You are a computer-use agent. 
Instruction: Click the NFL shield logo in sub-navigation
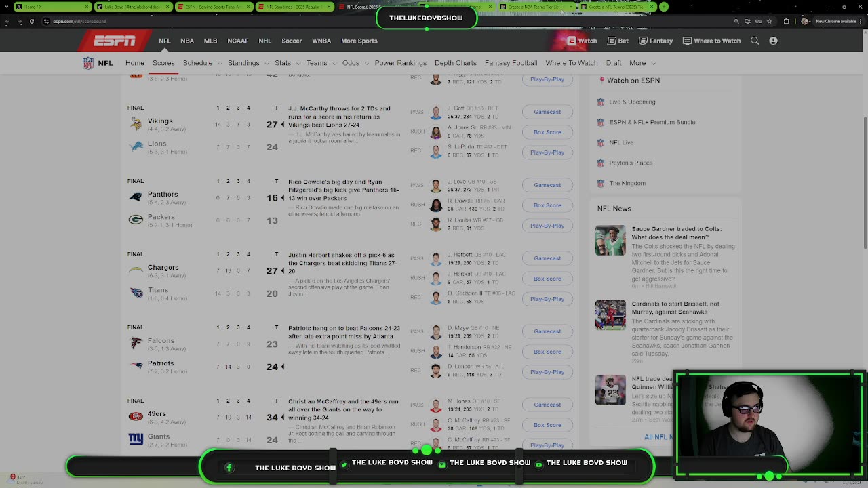[x=88, y=63]
